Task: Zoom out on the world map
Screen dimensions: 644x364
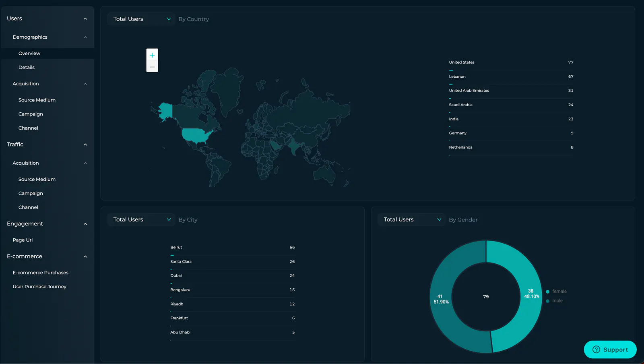Action: tap(152, 66)
